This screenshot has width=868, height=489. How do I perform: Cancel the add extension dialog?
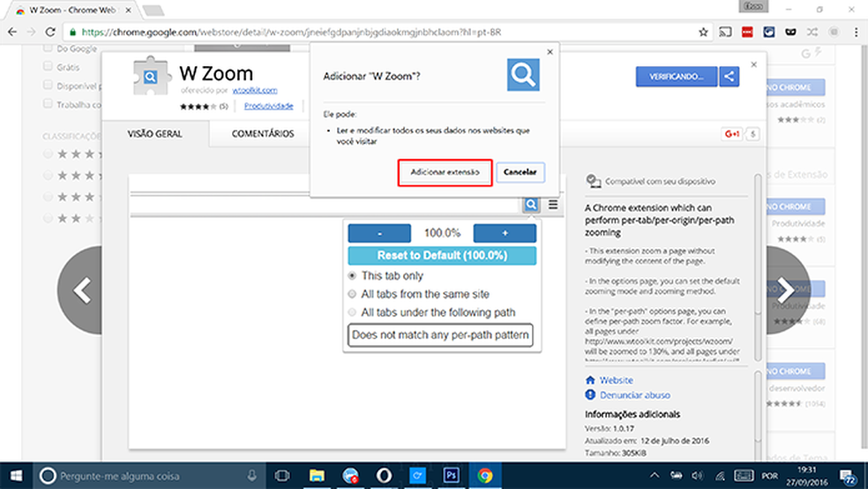520,172
